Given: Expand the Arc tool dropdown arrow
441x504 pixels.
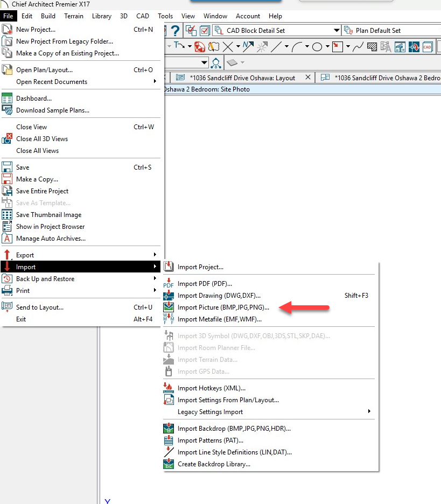Looking at the screenshot, I should pos(307,47).
